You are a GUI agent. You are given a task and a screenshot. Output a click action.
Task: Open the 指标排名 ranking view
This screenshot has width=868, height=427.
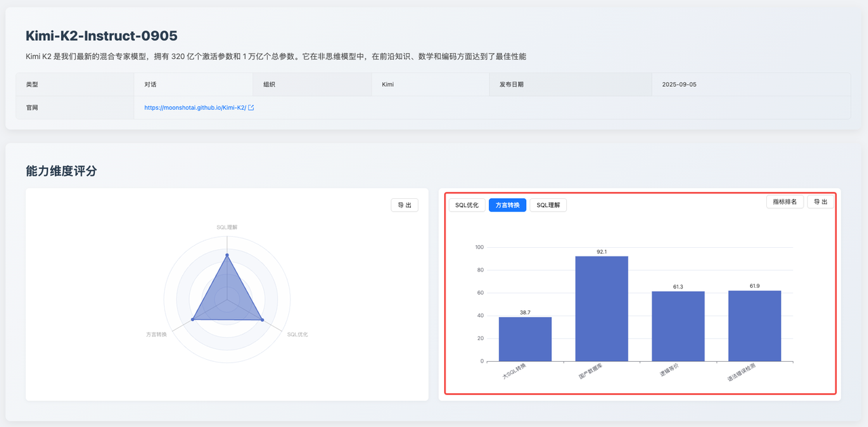pos(785,202)
